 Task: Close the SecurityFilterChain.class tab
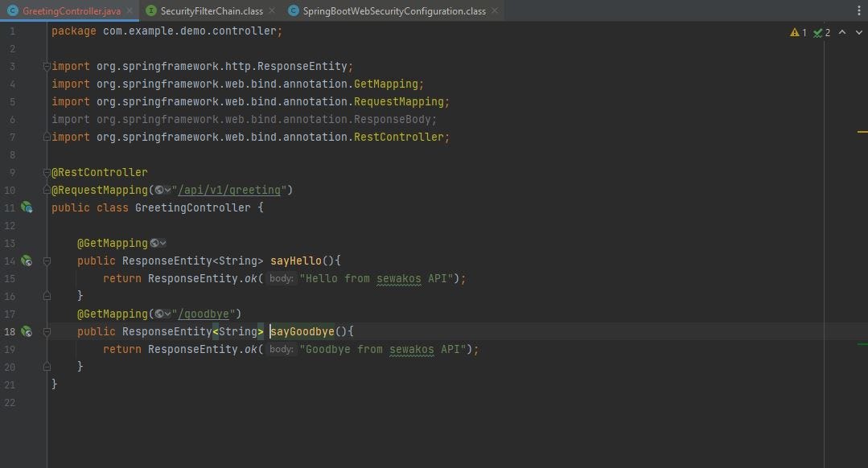point(271,11)
